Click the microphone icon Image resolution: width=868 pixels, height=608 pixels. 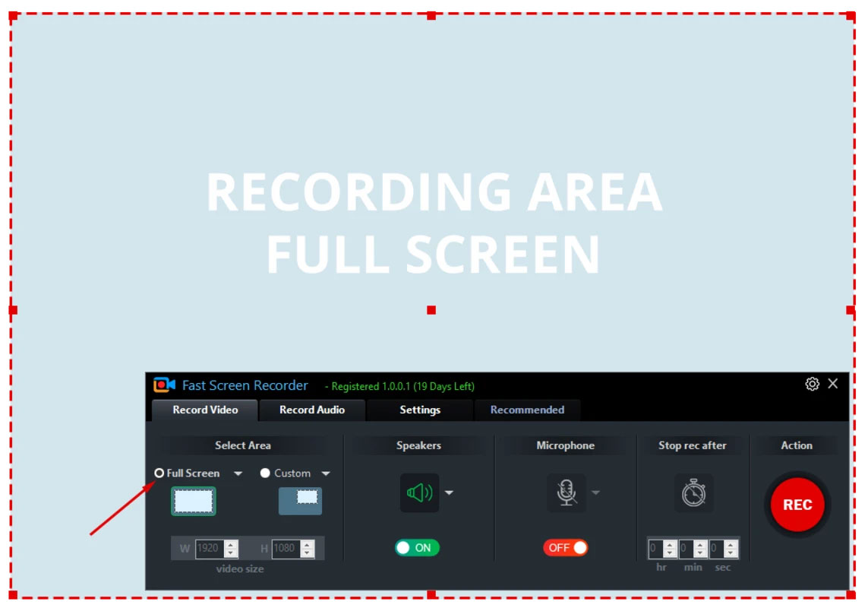point(566,492)
